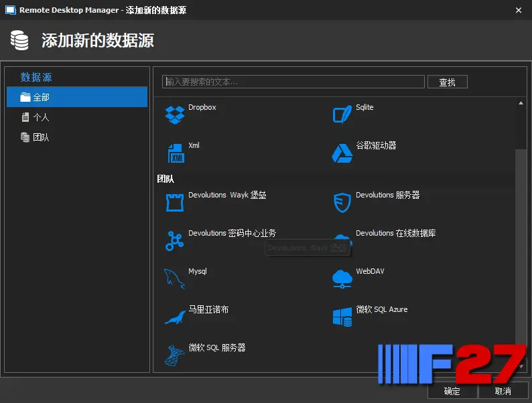Click the 查找 search button
The height and width of the screenshot is (403, 532).
pos(447,82)
